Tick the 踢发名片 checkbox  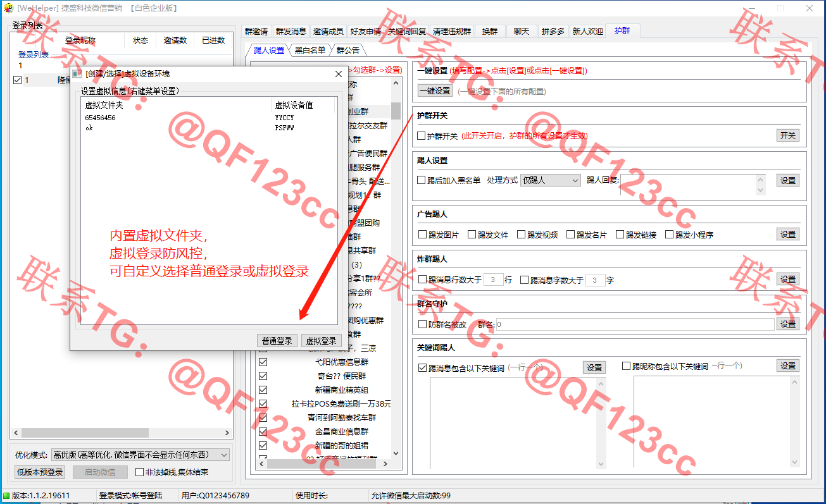(x=571, y=235)
